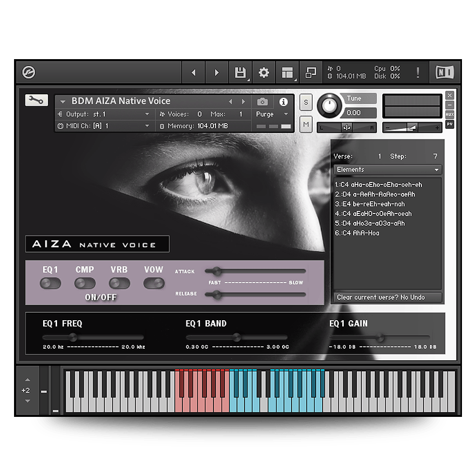Click the Kontakt logo icon in the header

click(x=29, y=72)
